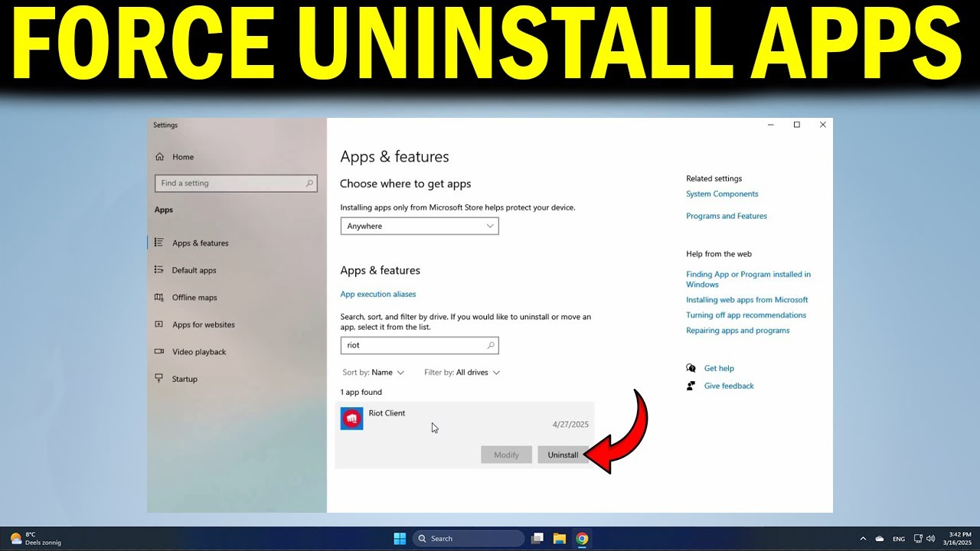This screenshot has height=551, width=980.
Task: Select the Video playback sidebar icon
Action: pos(159,351)
